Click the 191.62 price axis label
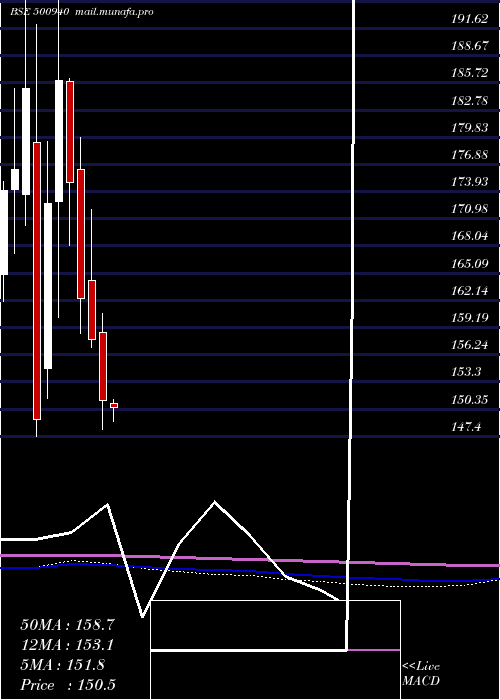 pyautogui.click(x=469, y=19)
